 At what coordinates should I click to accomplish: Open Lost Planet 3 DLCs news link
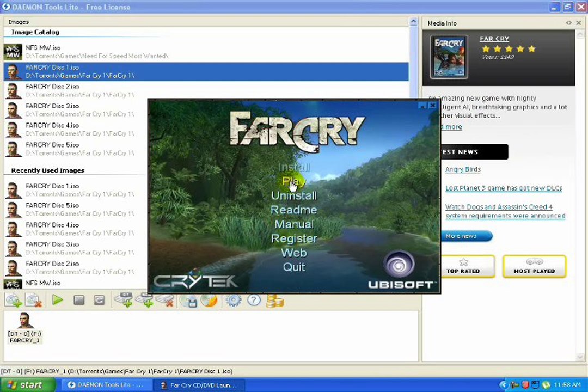pyautogui.click(x=504, y=188)
